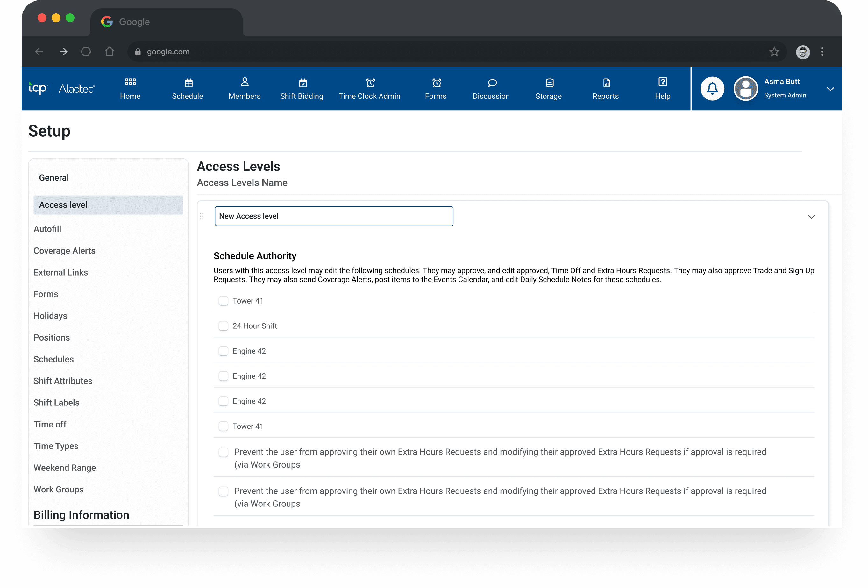The image size is (868, 588).
Task: Go to Work Groups settings
Action: [58, 489]
